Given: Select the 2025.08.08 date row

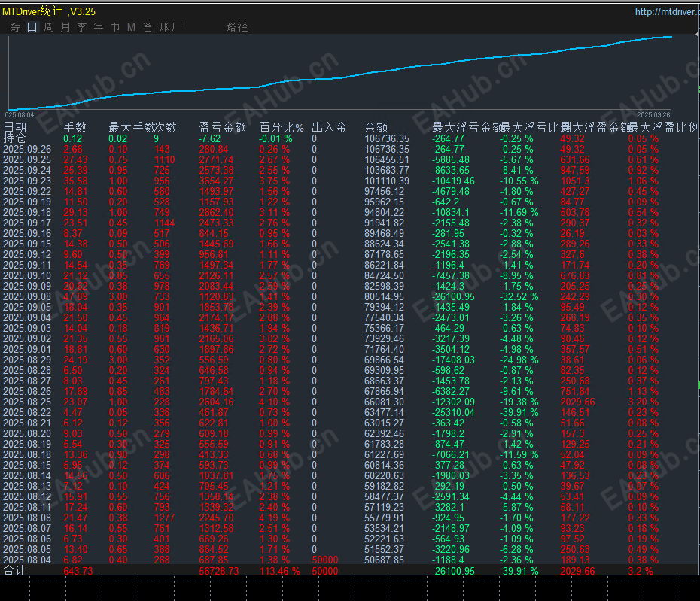Looking at the screenshot, I should (27, 518).
